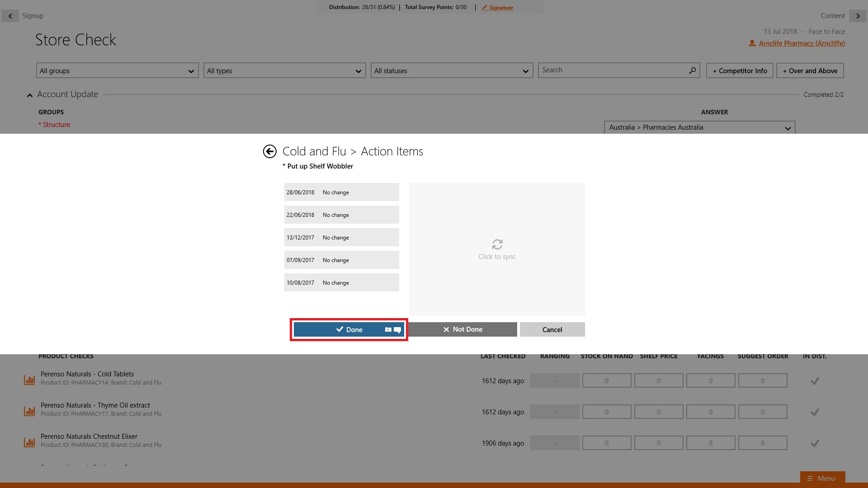This screenshot has height=488, width=868.
Task: Open the All groups dropdown
Action: [x=117, y=71]
